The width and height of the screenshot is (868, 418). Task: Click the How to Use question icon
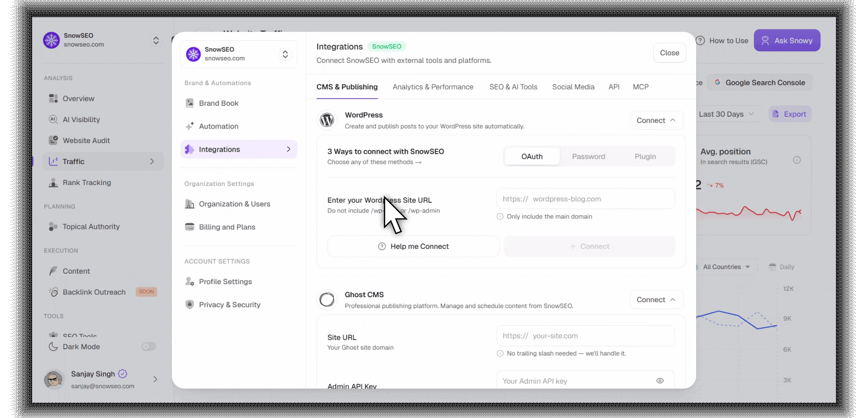(x=700, y=41)
